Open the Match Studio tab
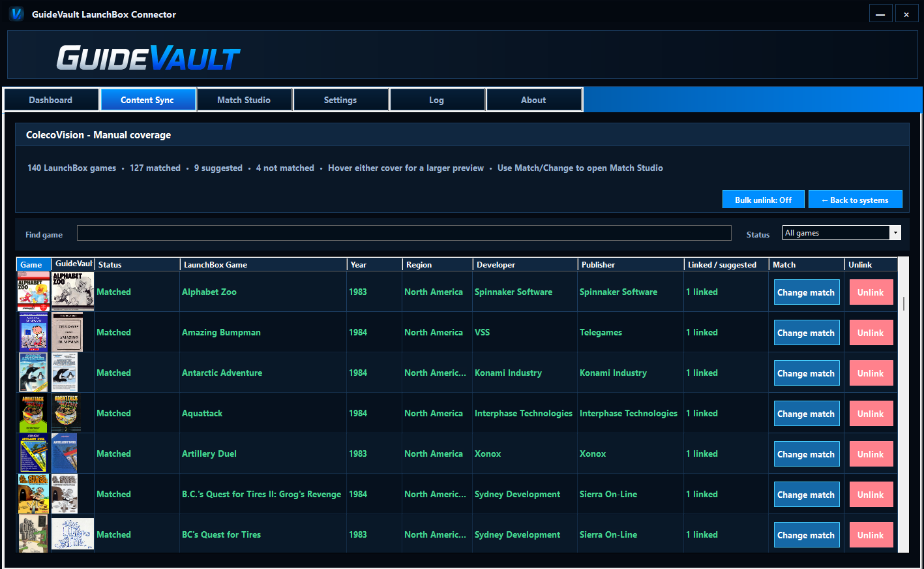This screenshot has width=924, height=569. [244, 100]
